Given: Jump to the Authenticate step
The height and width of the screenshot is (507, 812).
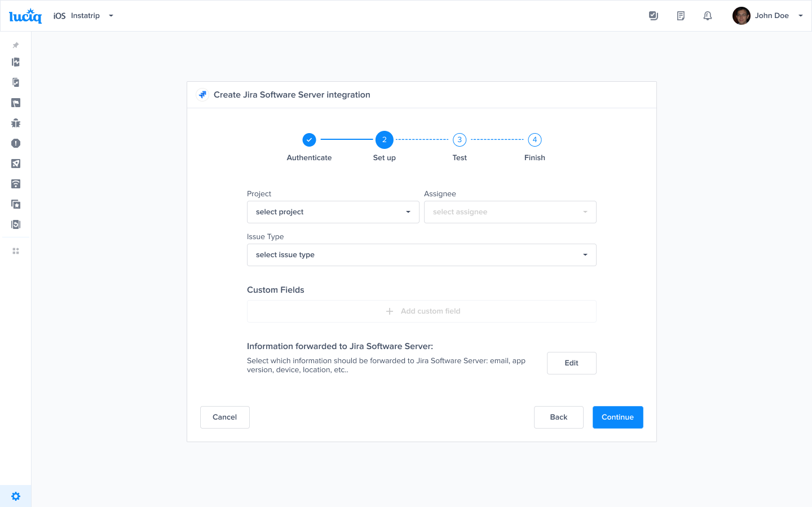Looking at the screenshot, I should [309, 139].
